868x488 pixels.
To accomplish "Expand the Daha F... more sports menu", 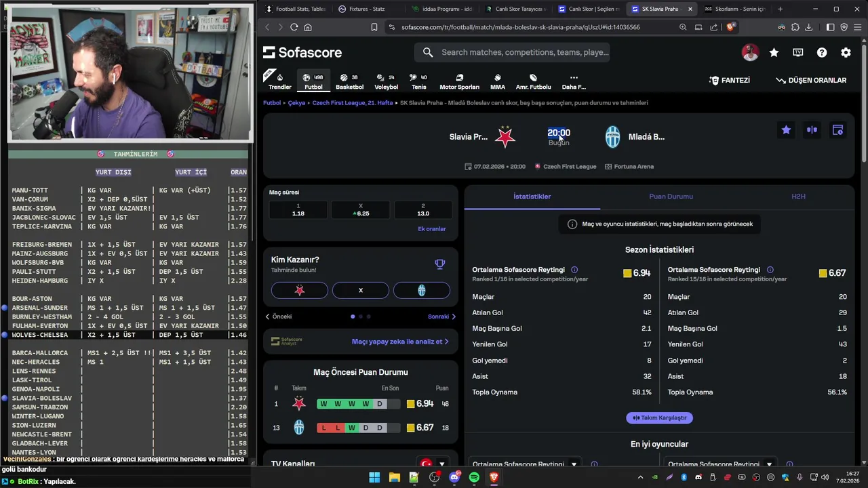I will click(574, 81).
